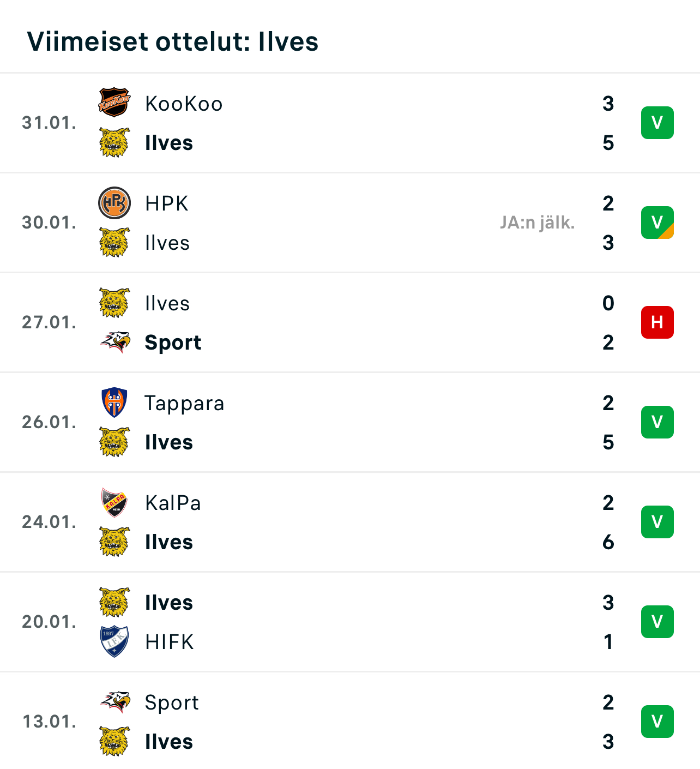Click the Tappara team logo
Screen dimensions: 700x769
click(x=114, y=402)
